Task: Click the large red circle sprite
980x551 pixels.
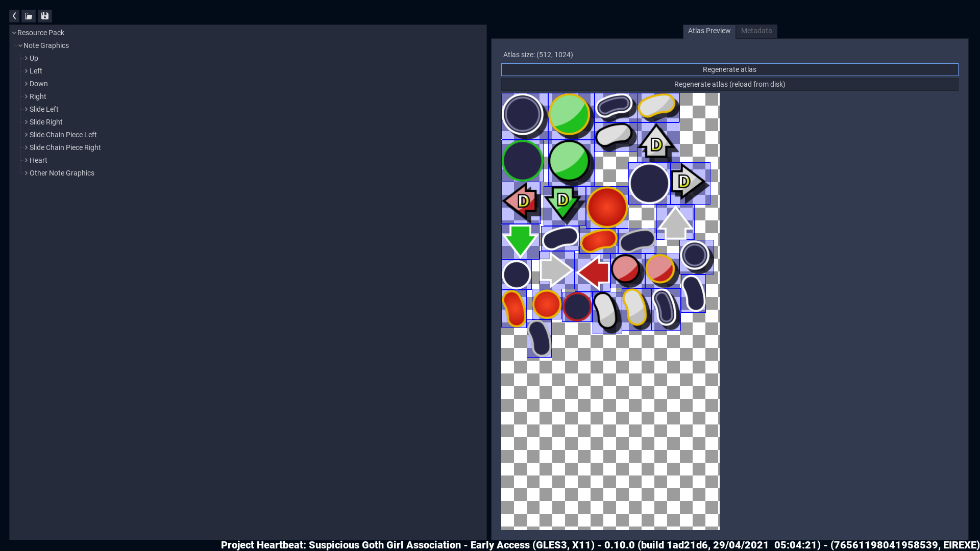Action: click(x=607, y=207)
